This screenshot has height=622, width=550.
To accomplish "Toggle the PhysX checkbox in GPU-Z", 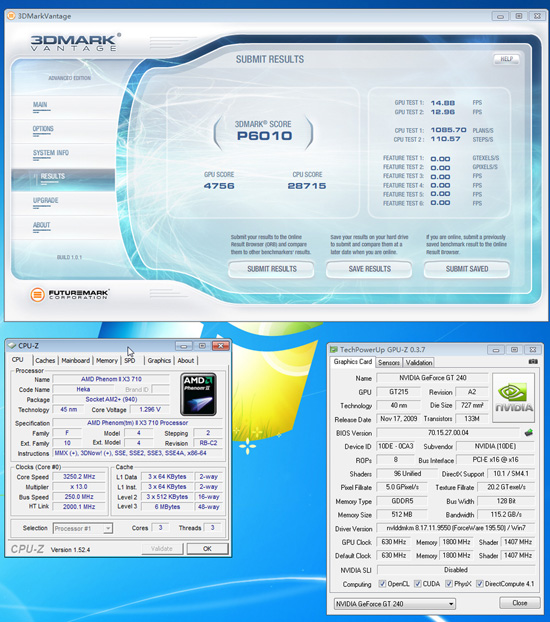I will click(449, 584).
